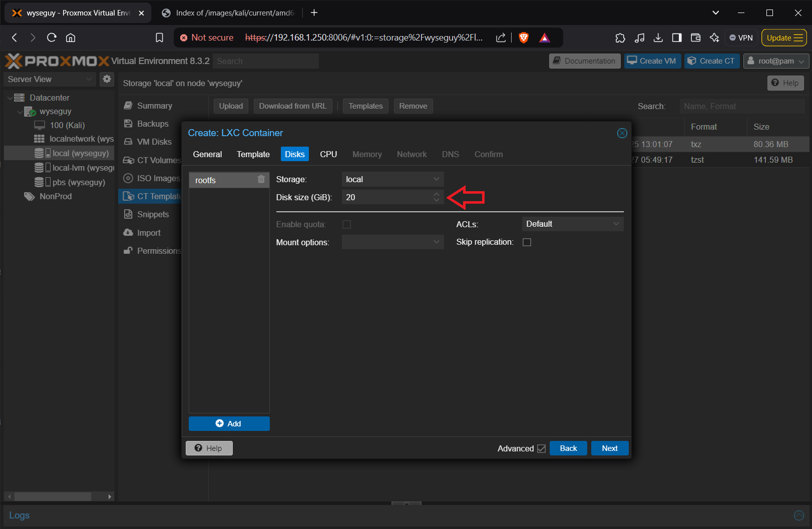Open a new browser tab

(314, 13)
